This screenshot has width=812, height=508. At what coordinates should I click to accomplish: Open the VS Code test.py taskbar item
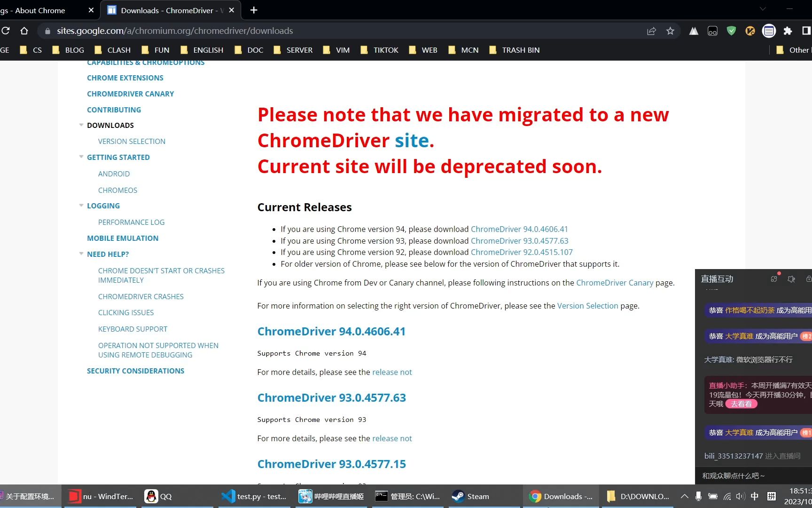click(254, 496)
